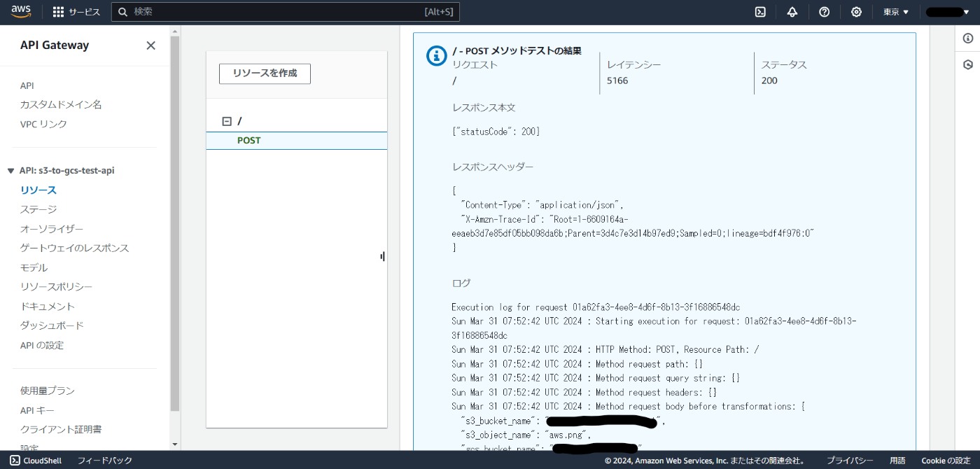Viewport: 980px width, 469px height.
Task: Open the hexagon tools icon on right edge
Action: [x=968, y=64]
